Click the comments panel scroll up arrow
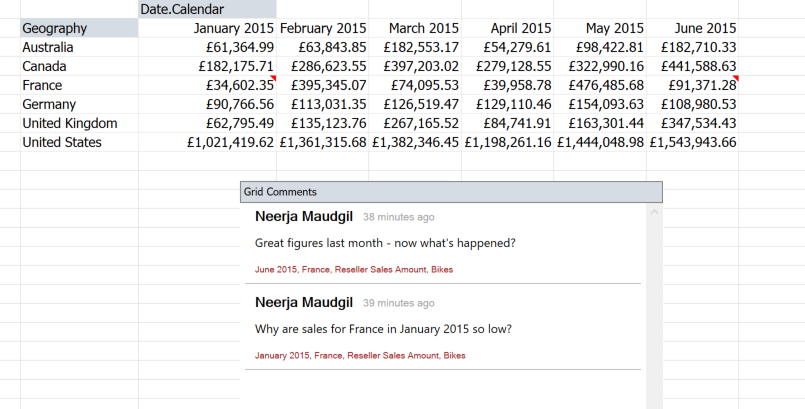Image resolution: width=805 pixels, height=409 pixels. pos(654,212)
